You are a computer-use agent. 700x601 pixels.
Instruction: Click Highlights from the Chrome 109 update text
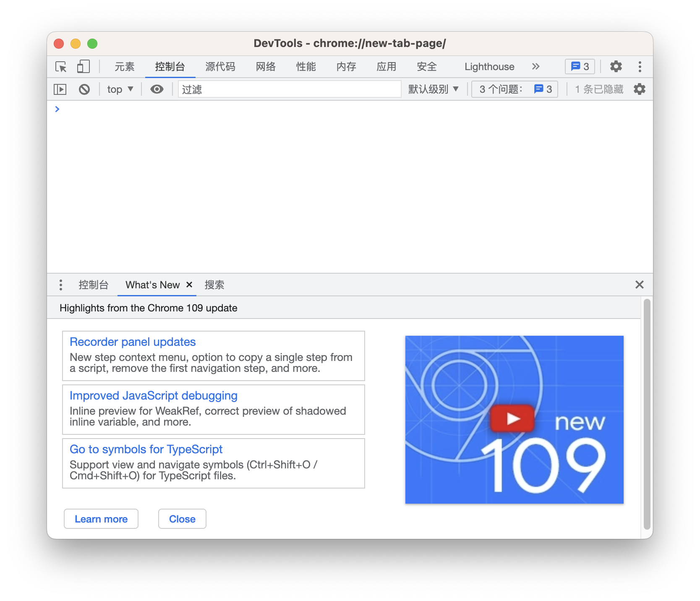coord(149,308)
